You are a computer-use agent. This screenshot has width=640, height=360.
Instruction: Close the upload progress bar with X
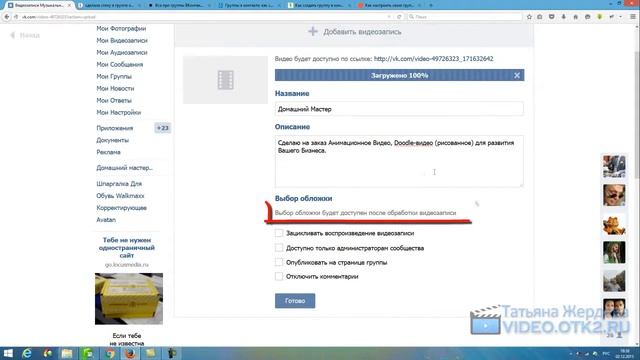tap(517, 75)
